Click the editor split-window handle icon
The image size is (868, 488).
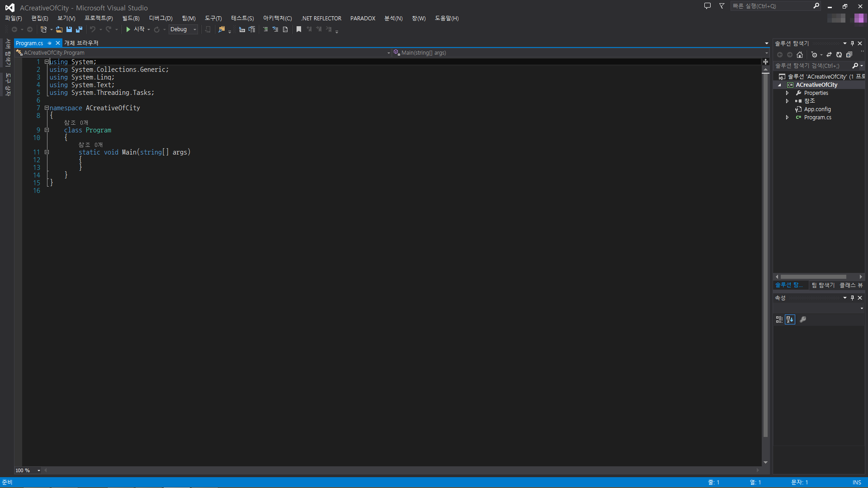click(x=765, y=61)
